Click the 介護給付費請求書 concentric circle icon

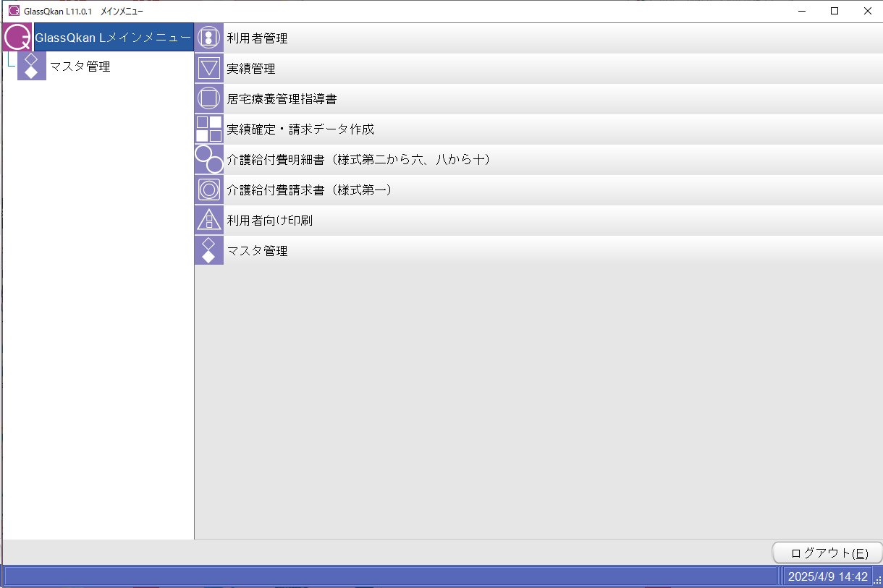pyautogui.click(x=208, y=189)
